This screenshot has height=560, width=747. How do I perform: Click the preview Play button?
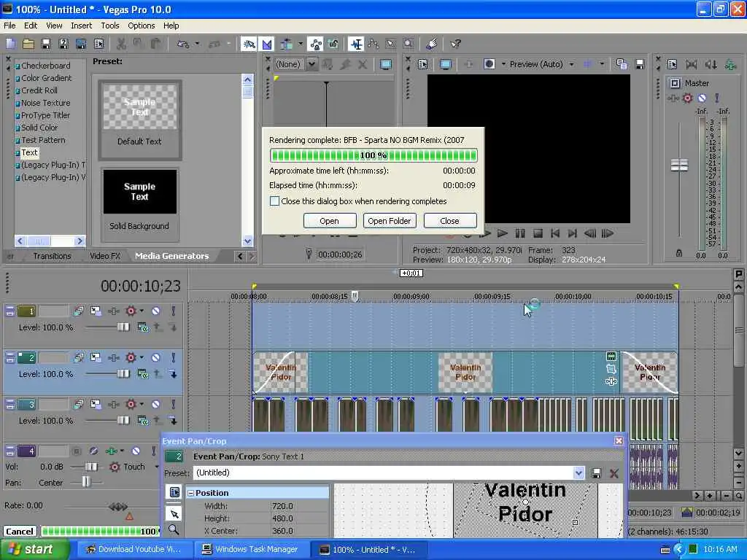[x=502, y=233]
